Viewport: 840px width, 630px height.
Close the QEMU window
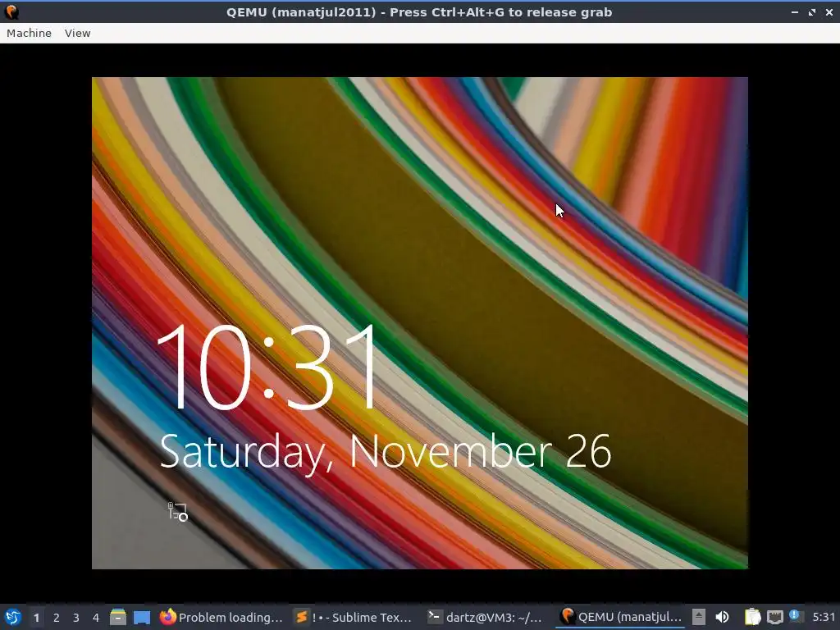pyautogui.click(x=829, y=11)
